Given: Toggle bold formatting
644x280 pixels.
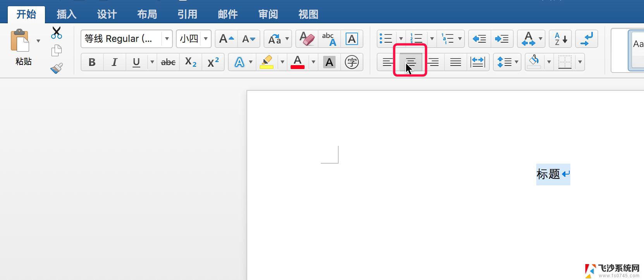Looking at the screenshot, I should [x=92, y=62].
